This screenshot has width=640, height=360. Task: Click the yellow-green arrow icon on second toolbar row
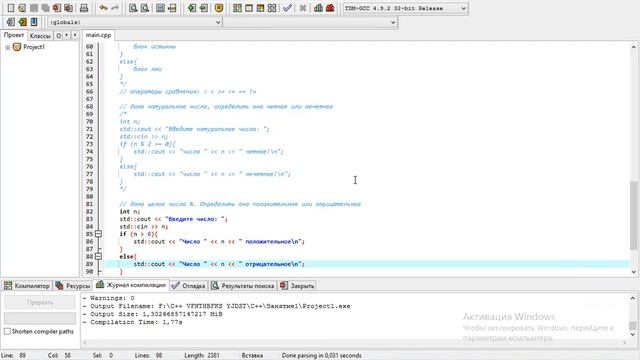tap(22, 22)
